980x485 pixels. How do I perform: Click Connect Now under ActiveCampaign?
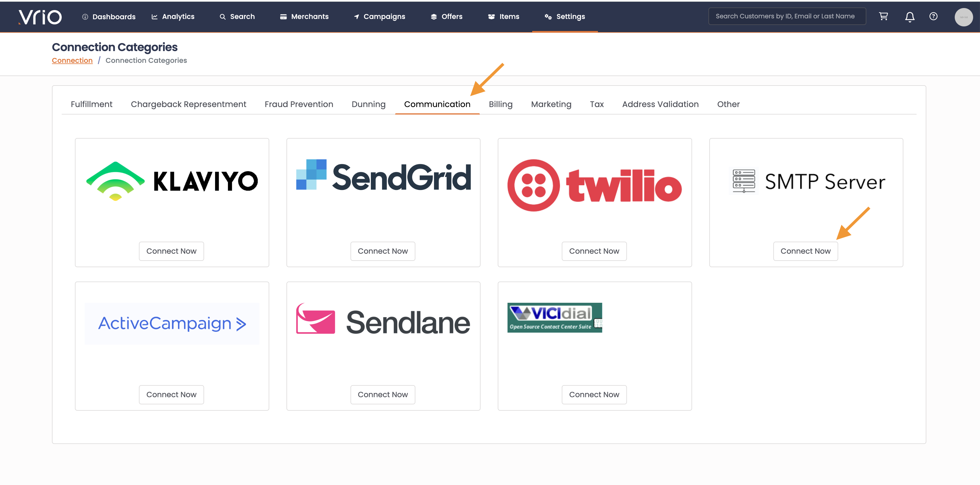tap(171, 395)
